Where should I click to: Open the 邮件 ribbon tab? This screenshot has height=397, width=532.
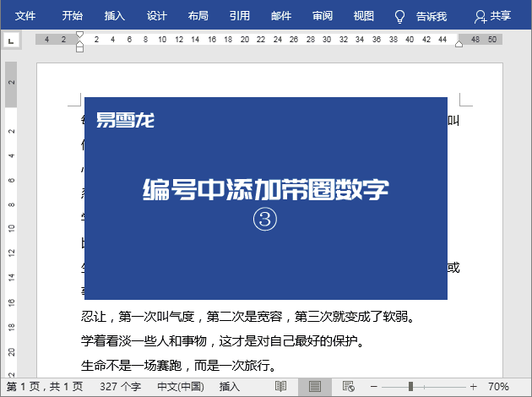[281, 15]
